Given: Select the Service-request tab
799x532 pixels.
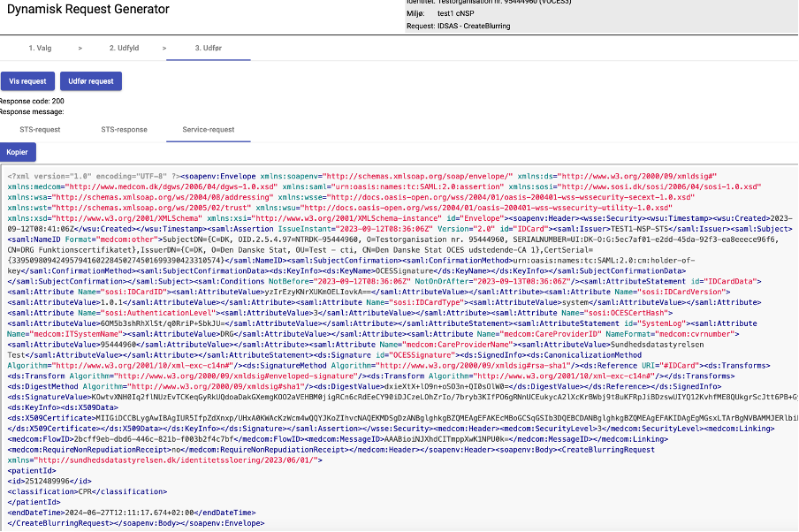Looking at the screenshot, I should pos(208,129).
